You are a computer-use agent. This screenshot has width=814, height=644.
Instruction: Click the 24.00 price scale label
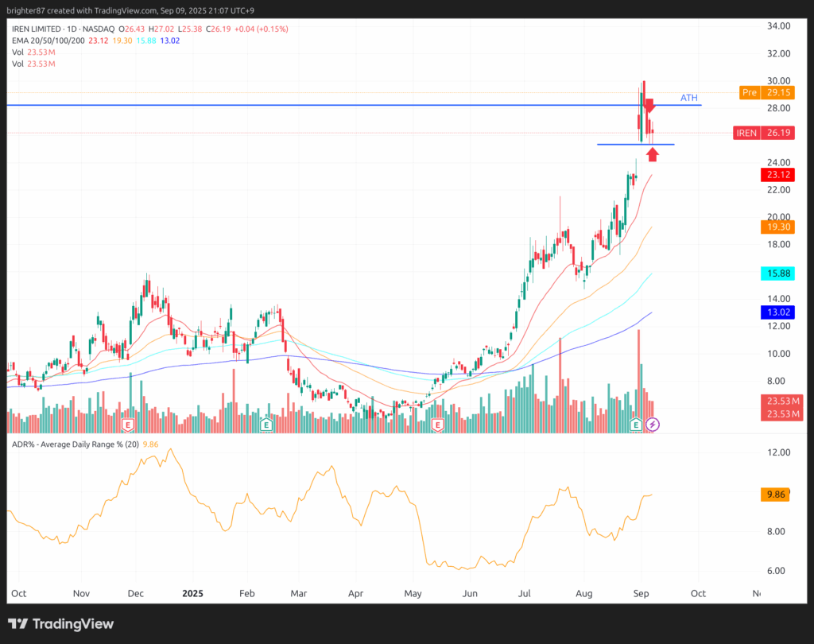point(779,162)
